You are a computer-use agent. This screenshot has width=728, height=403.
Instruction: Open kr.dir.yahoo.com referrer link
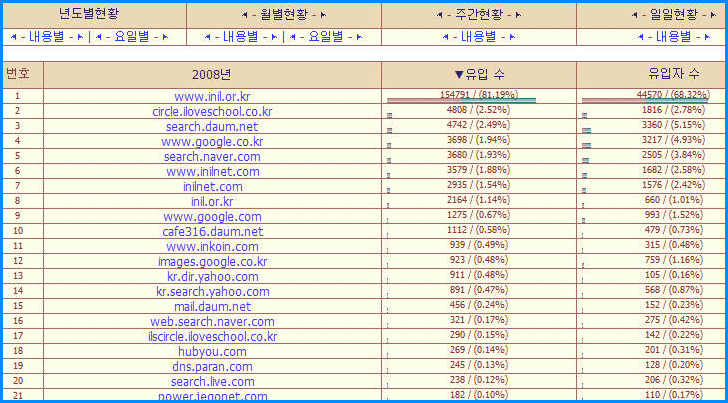[x=213, y=276]
